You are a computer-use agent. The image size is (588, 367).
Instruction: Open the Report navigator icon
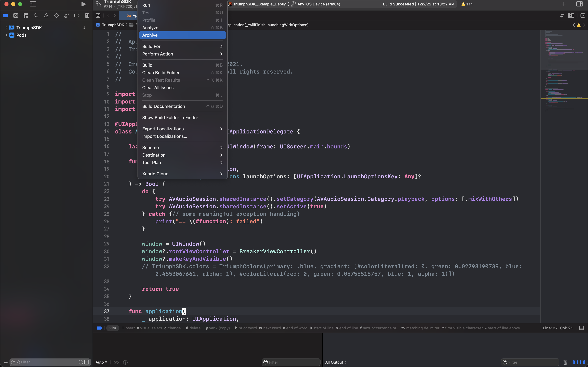pyautogui.click(x=87, y=15)
